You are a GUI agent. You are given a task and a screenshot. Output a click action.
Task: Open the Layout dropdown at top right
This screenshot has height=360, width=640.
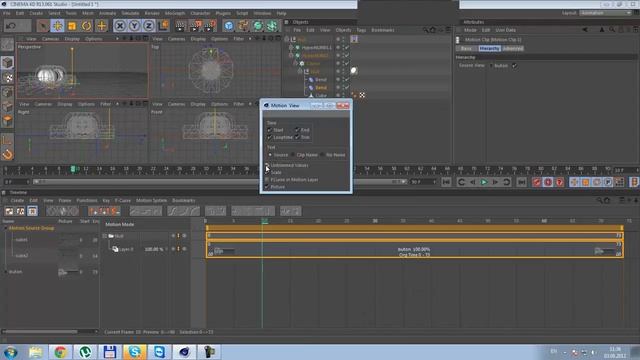pyautogui.click(x=605, y=13)
